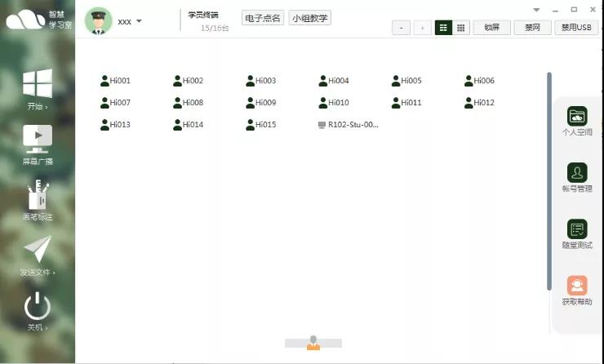Click the 电子点名 roll call button
The width and height of the screenshot is (604, 364).
263,18
